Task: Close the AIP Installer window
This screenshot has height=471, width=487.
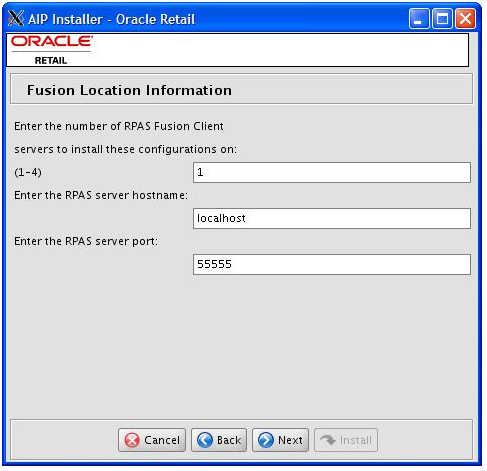Action: tap(465, 19)
